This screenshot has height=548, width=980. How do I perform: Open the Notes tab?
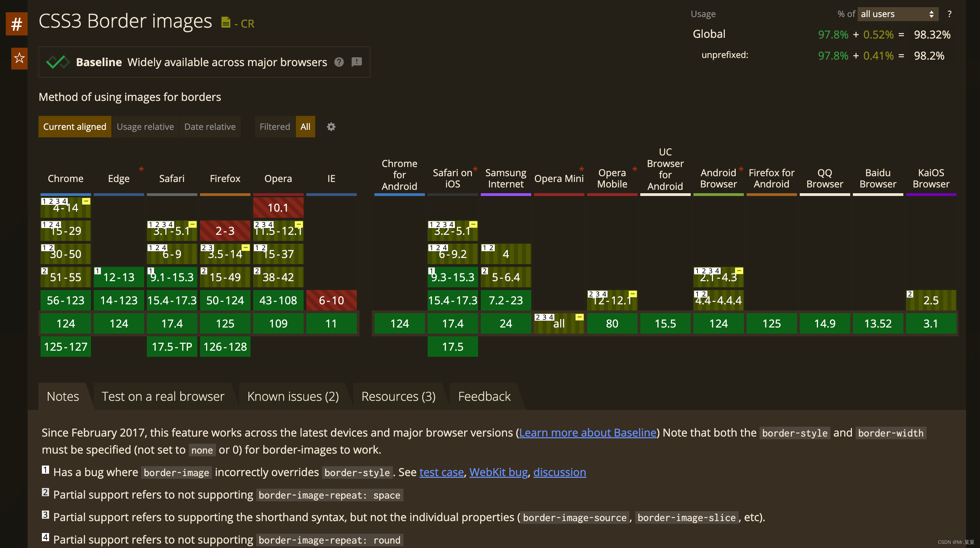(63, 396)
